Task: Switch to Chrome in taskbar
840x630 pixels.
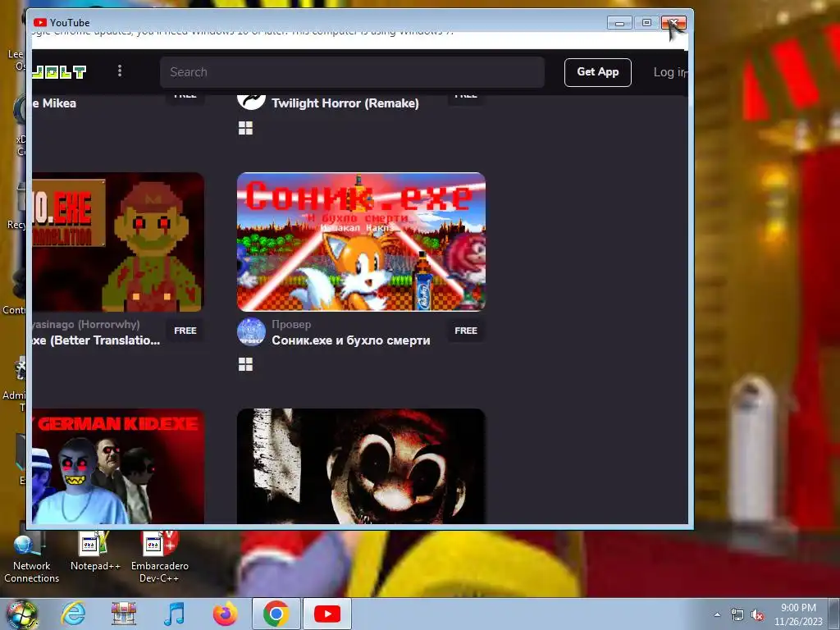Action: [x=276, y=614]
